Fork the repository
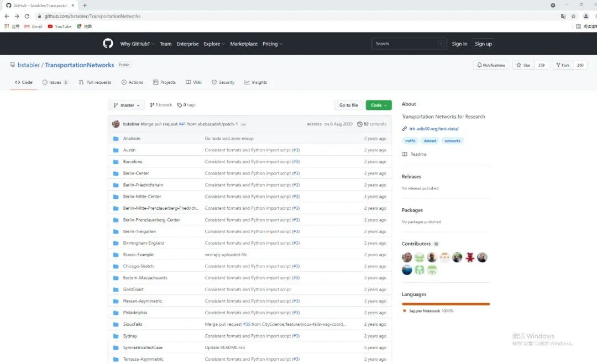 tap(562, 65)
